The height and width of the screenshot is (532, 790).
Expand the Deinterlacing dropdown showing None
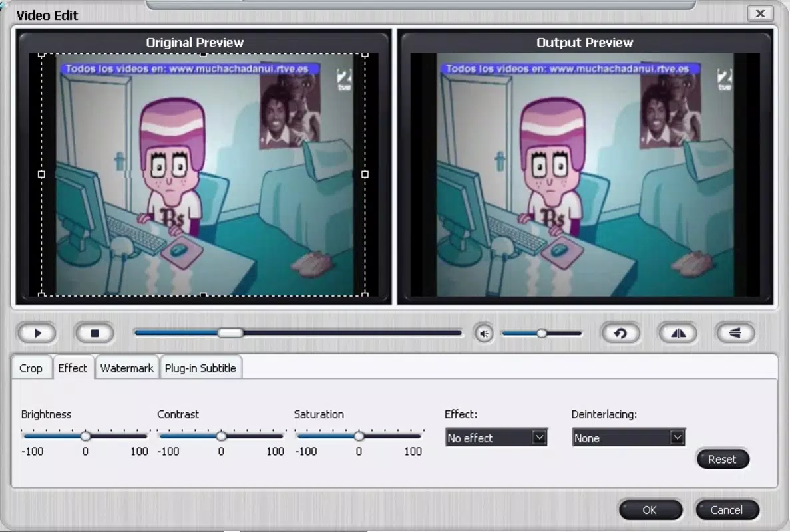pos(628,438)
